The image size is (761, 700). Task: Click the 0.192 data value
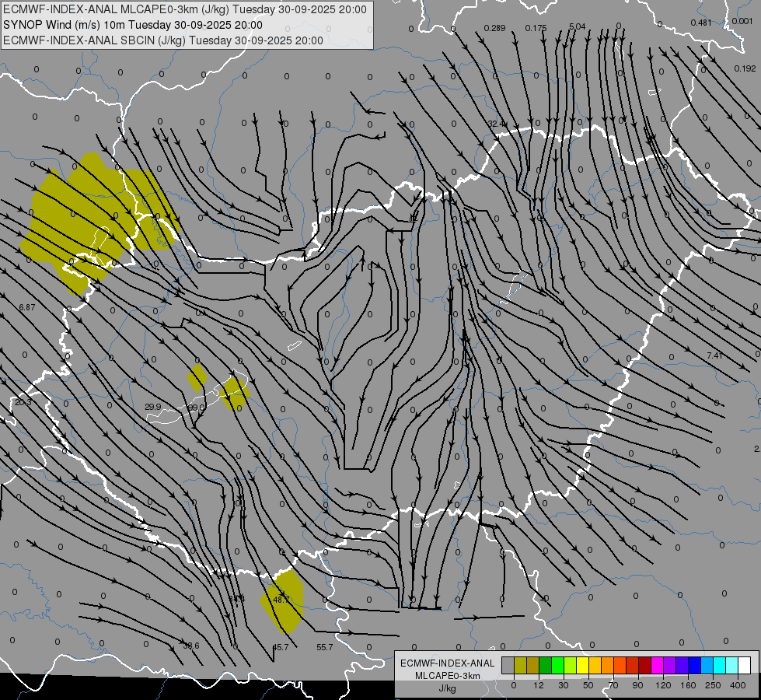click(745, 68)
